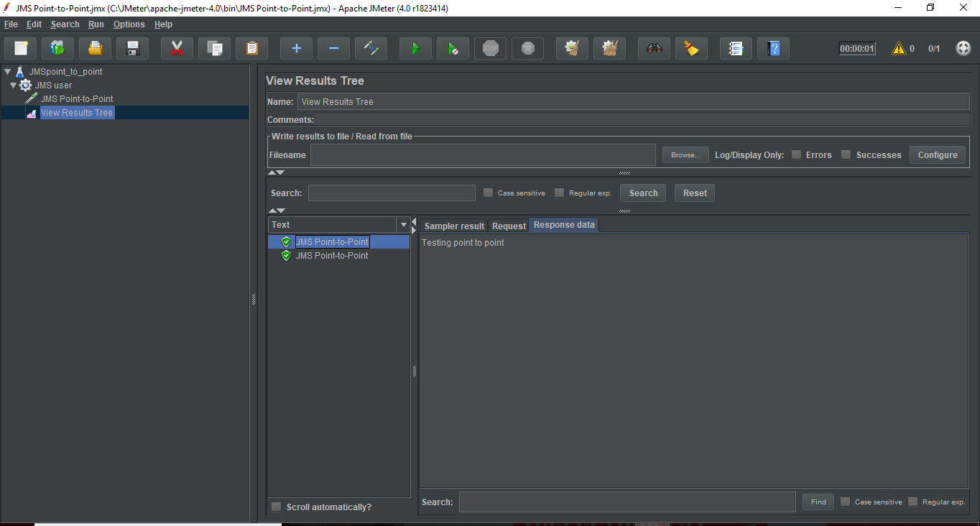Click the Browse... button
980x526 pixels.
click(685, 155)
